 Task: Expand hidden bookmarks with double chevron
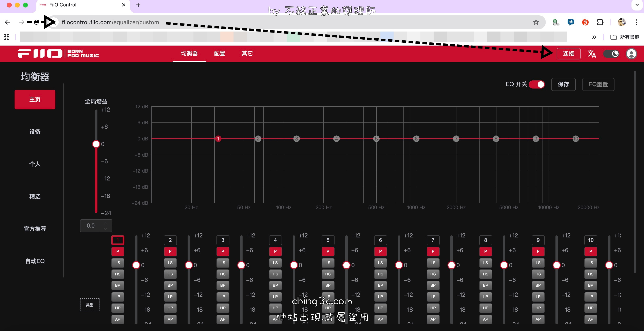coord(594,37)
